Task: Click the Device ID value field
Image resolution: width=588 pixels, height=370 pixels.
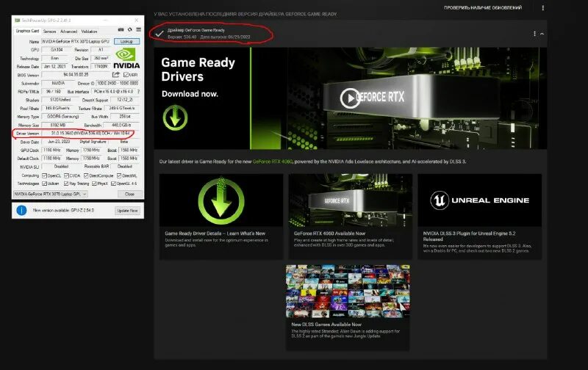Action: click(x=118, y=83)
